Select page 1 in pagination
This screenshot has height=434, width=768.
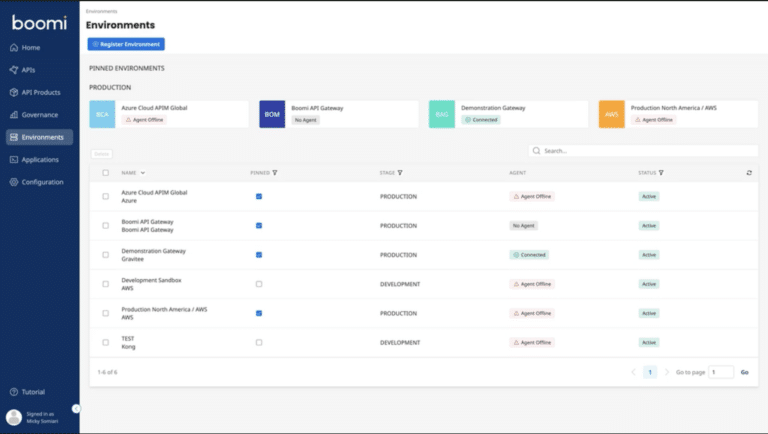click(x=650, y=372)
